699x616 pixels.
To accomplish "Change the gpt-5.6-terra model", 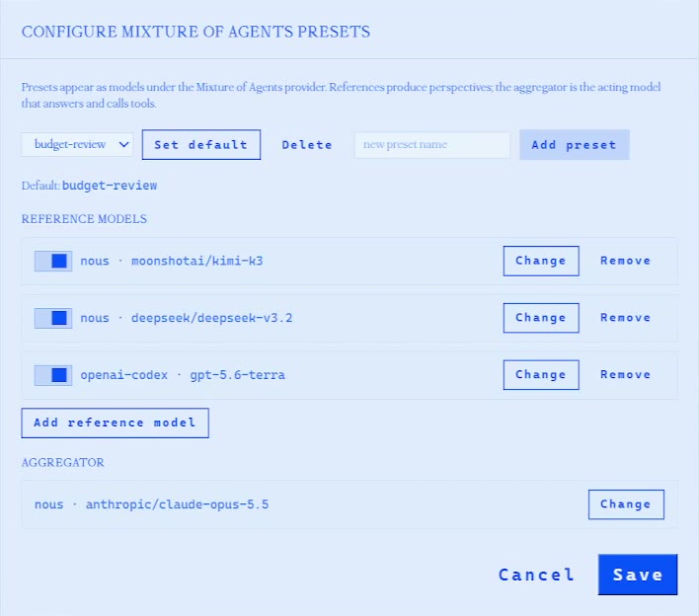I will 541,375.
